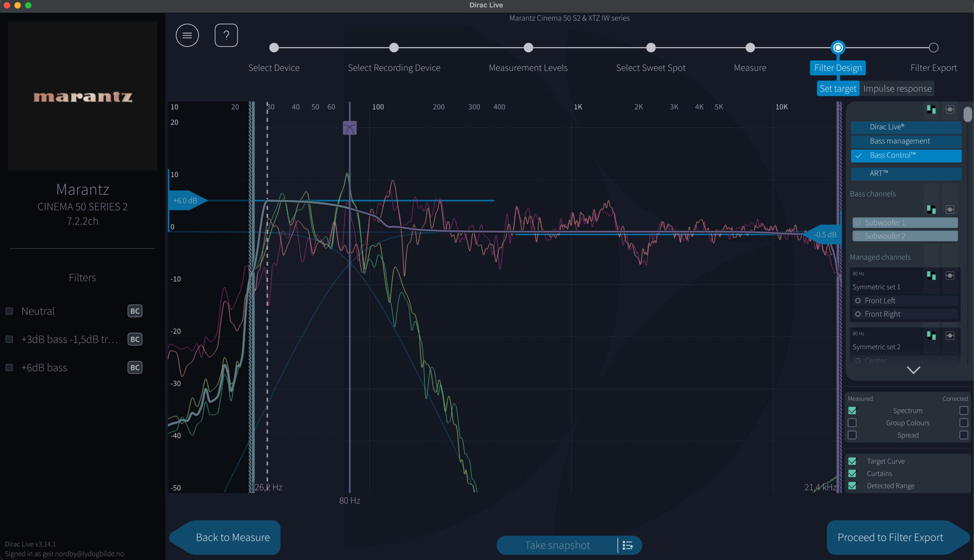
Task: Click the target-select icon above Dirac Live option
Action: (950, 110)
